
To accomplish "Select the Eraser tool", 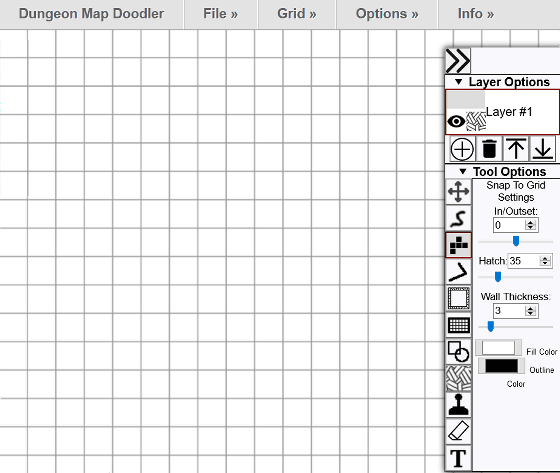I will [459, 431].
